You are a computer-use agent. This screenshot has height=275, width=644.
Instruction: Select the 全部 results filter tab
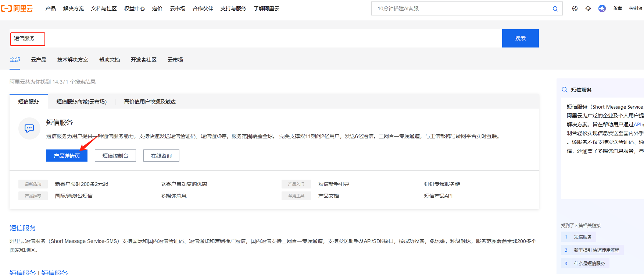(15, 60)
